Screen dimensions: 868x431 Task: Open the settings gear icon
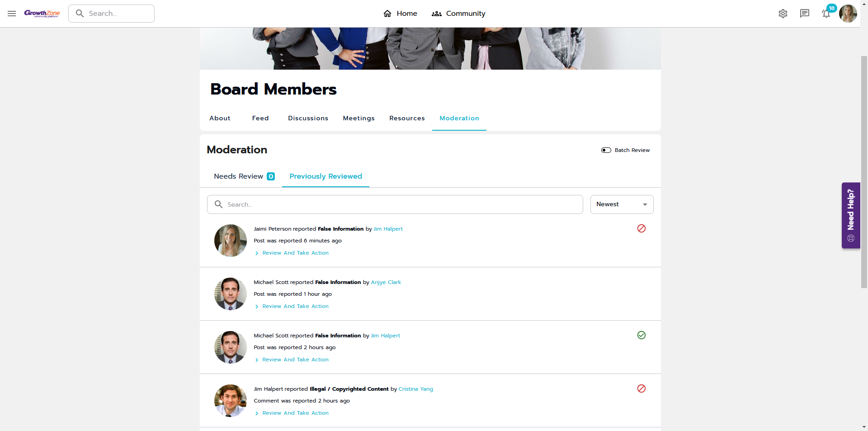(x=783, y=14)
